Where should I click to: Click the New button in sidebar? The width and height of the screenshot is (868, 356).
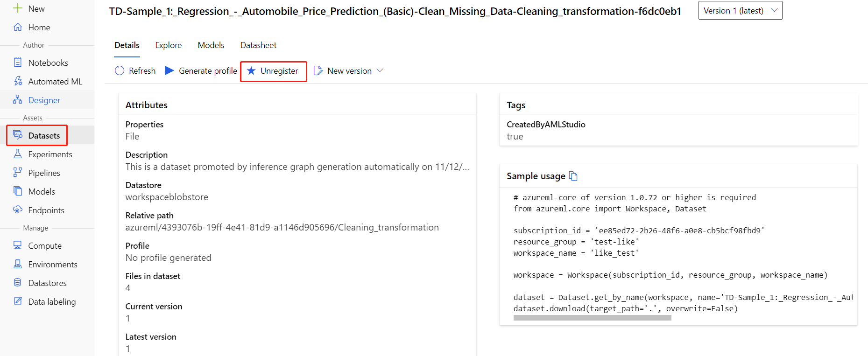pyautogui.click(x=29, y=9)
